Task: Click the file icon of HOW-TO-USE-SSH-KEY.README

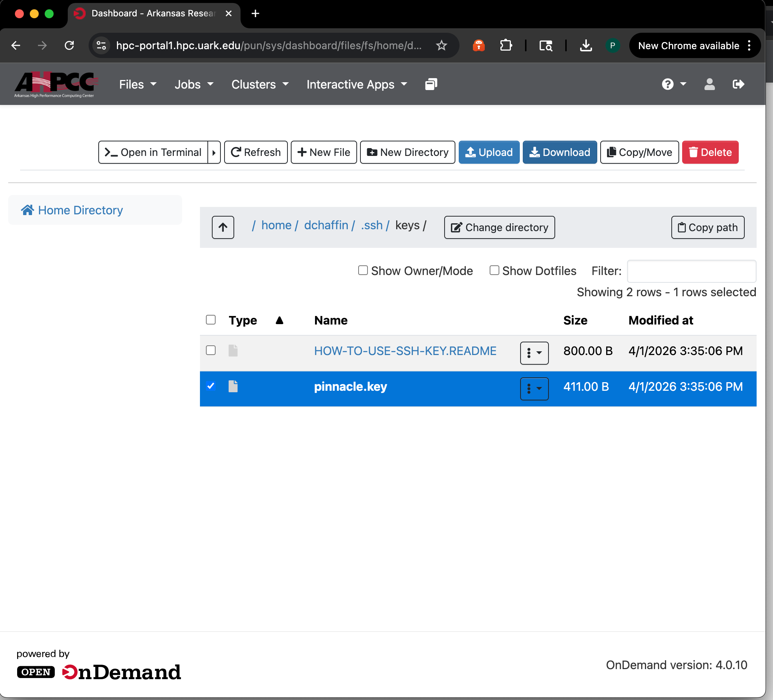Action: click(x=233, y=350)
